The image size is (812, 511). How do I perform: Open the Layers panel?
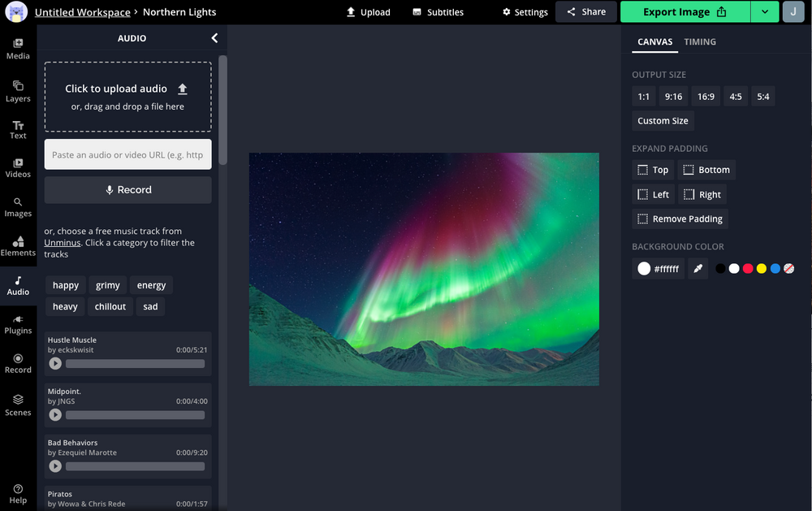(18, 91)
